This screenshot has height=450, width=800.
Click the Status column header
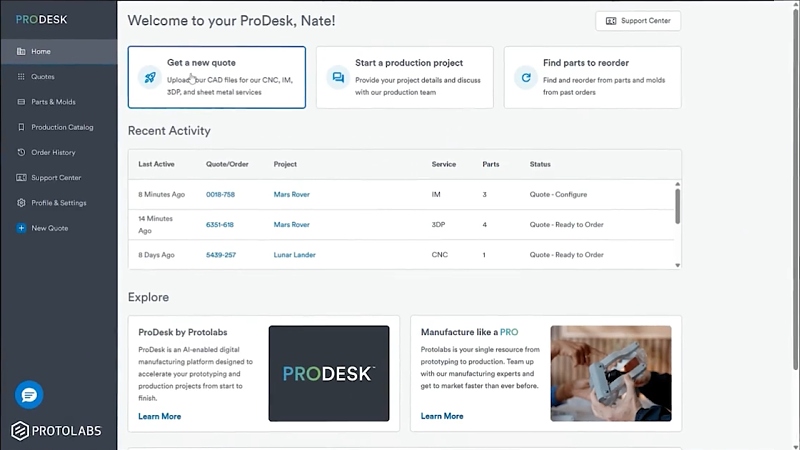pos(540,164)
